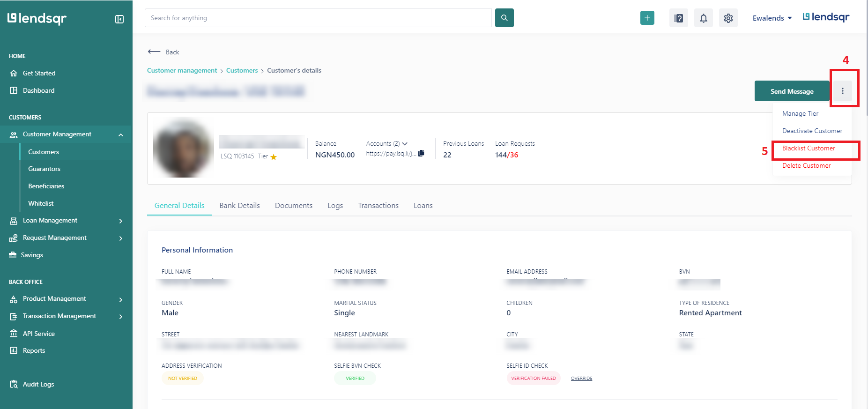Collapse the sidebar with the panel icon
The height and width of the screenshot is (409, 868).
click(x=119, y=19)
